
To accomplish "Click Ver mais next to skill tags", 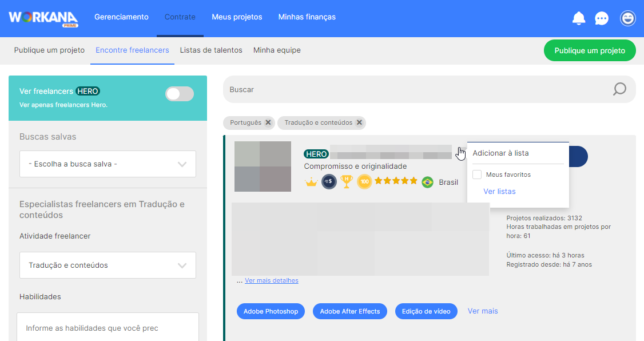I will point(483,311).
